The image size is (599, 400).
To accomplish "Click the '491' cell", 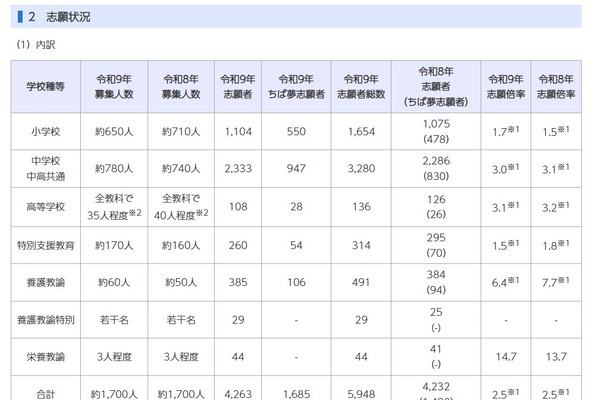I will (361, 282).
